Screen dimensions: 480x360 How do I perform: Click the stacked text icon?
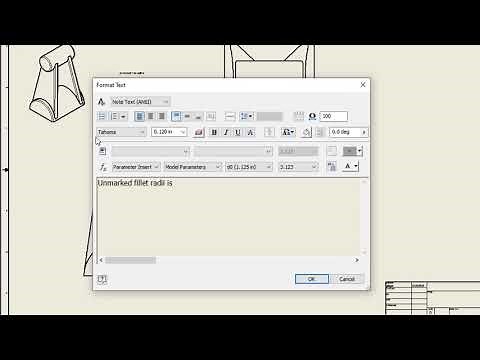coord(269,132)
